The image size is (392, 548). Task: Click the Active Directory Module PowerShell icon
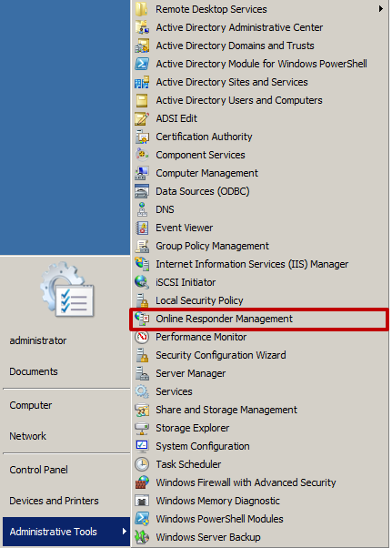(x=142, y=64)
